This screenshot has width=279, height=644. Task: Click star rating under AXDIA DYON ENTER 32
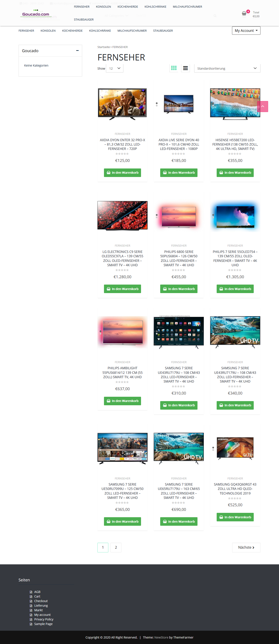(x=122, y=154)
